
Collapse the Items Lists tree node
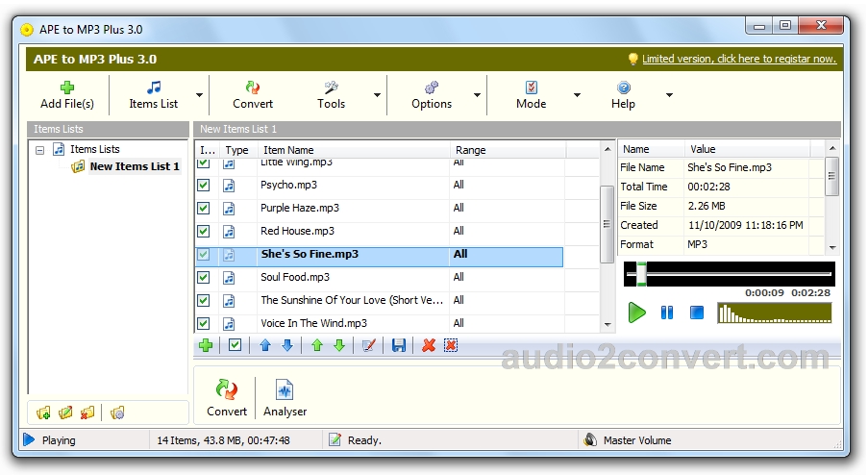[39, 150]
